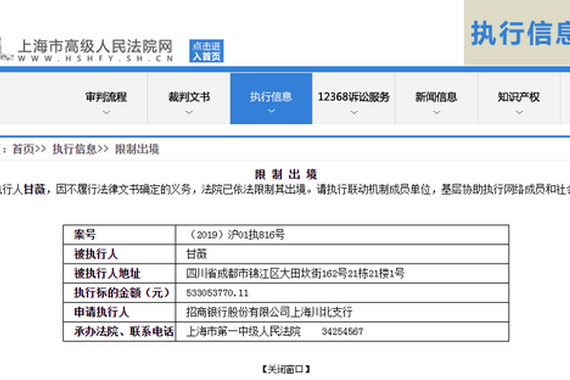
Task: Open the 12368诉讼服务 menu tab
Action: pyautogui.click(x=354, y=98)
